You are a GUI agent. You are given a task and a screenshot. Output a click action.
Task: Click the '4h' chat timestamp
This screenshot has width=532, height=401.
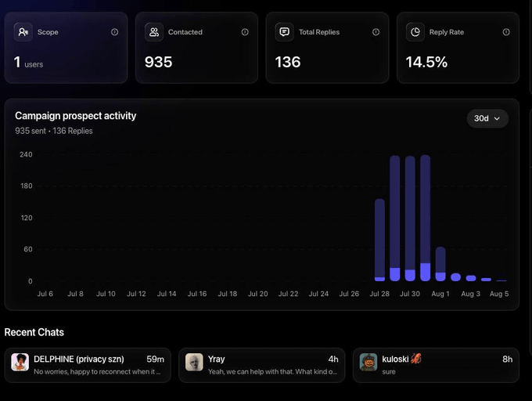(333, 359)
